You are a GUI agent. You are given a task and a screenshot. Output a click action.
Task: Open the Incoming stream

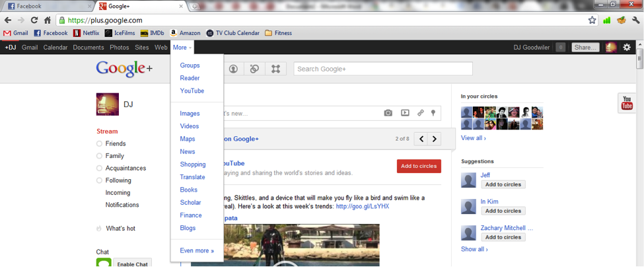(x=118, y=193)
